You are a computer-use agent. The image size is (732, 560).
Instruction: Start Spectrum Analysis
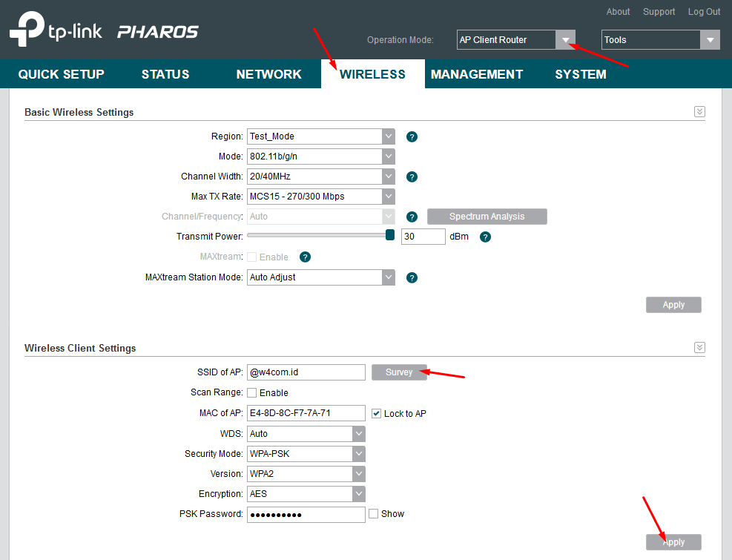pyautogui.click(x=487, y=216)
